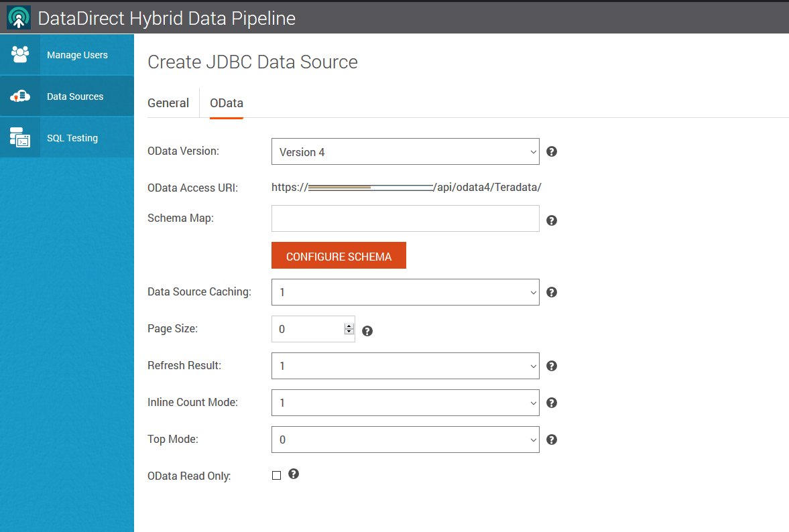This screenshot has width=789, height=532.
Task: Click the Schema Map label
Action: pos(180,218)
